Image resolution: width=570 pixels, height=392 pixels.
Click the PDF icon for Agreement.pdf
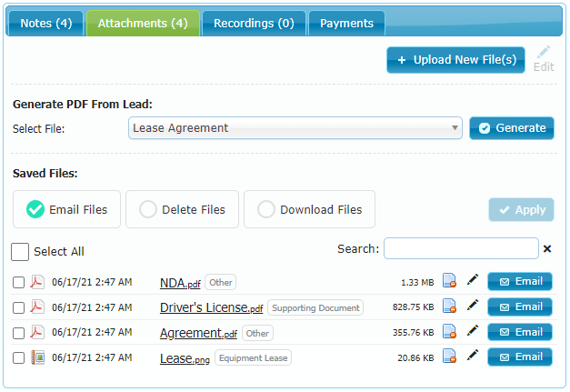(x=37, y=332)
